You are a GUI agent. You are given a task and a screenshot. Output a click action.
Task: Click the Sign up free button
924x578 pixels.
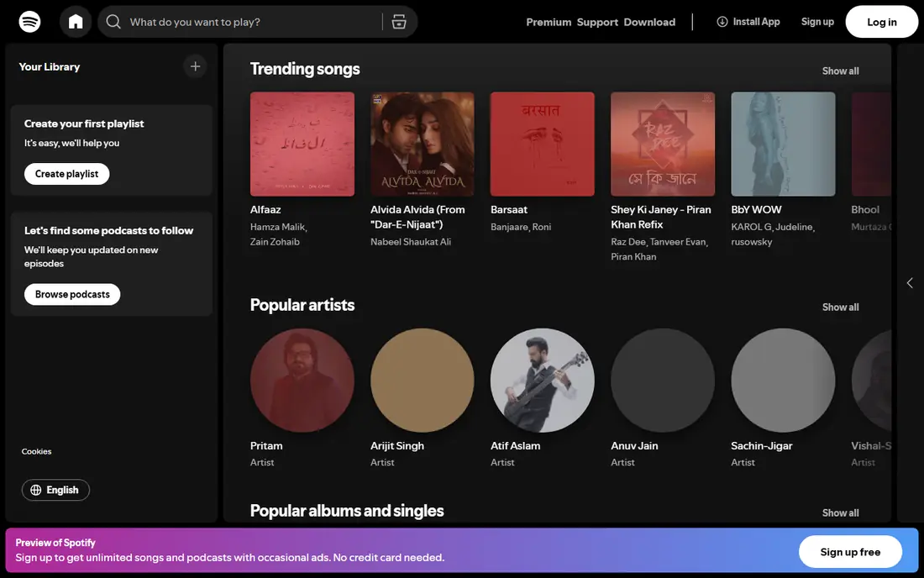coord(850,551)
